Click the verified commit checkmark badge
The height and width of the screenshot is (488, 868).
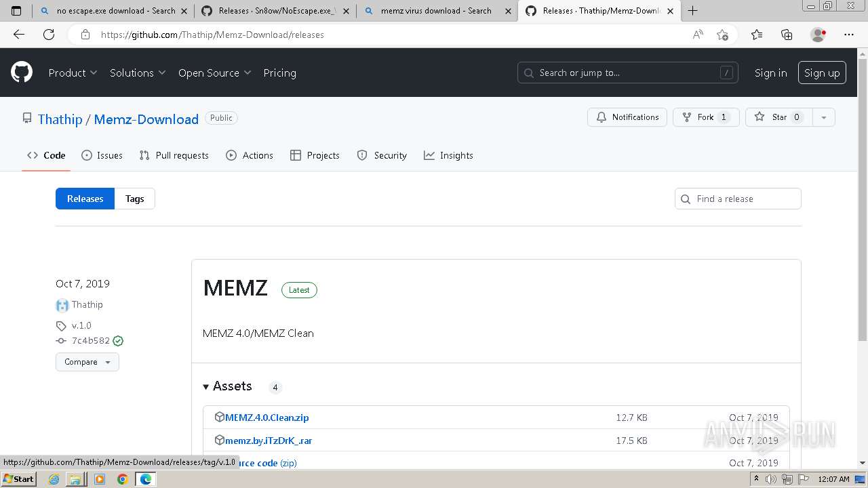click(118, 341)
